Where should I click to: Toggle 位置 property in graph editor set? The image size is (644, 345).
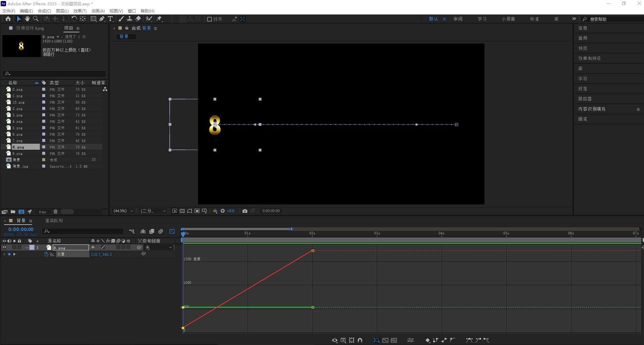(x=52, y=254)
